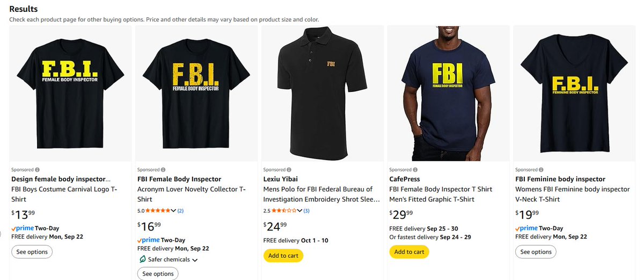Add the CafePress FBI shirt to cart
This screenshot has height=280, width=644.
point(409,252)
